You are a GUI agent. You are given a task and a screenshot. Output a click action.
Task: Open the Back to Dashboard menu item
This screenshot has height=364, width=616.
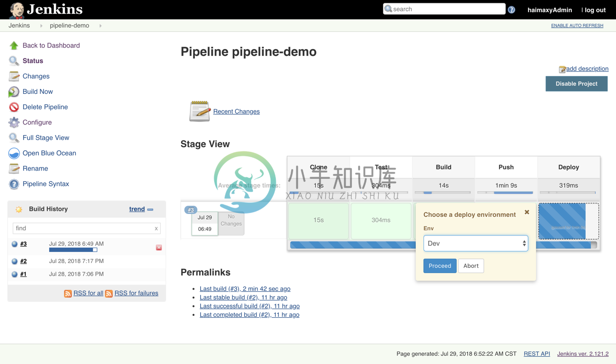point(51,46)
